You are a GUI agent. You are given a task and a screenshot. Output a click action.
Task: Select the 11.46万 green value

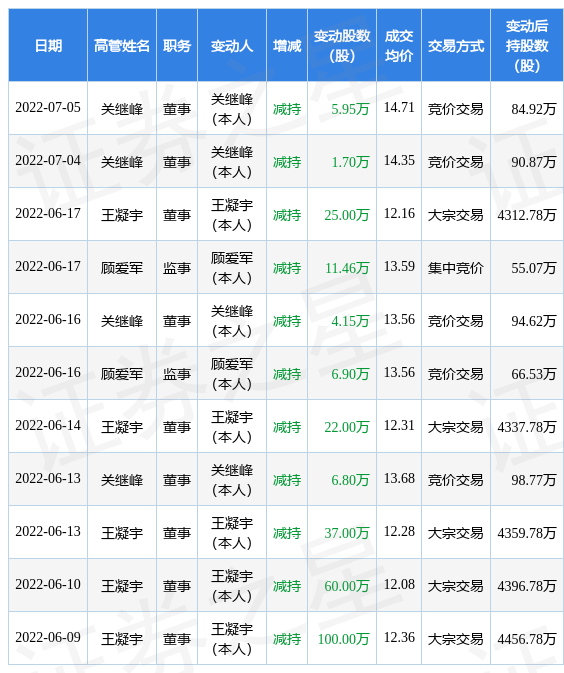pyautogui.click(x=347, y=268)
